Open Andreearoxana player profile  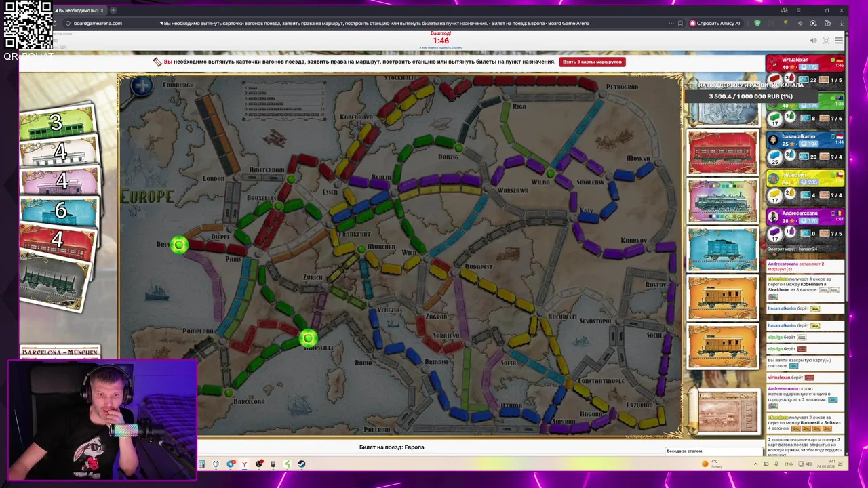tap(800, 213)
